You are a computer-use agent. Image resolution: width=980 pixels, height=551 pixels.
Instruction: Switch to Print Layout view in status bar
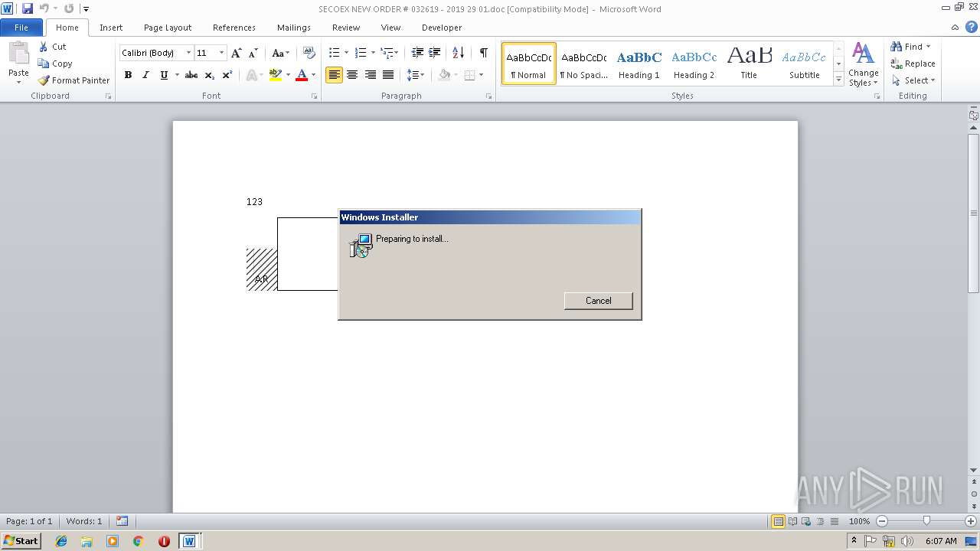coord(779,521)
